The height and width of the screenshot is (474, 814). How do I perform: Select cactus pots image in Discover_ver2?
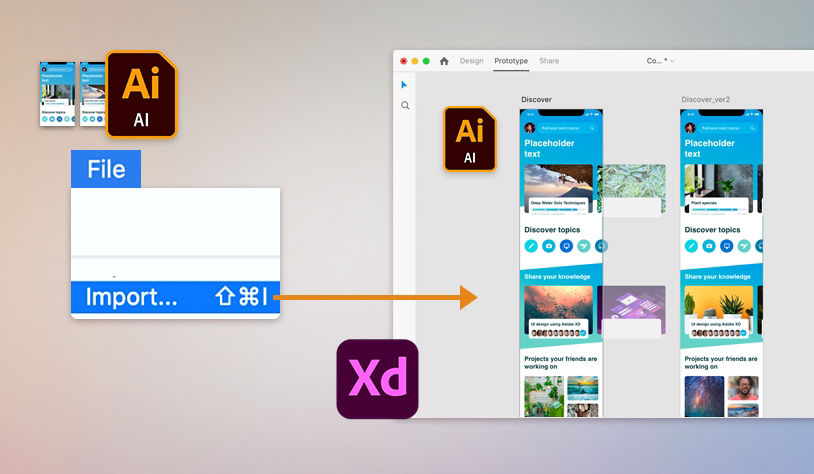(718, 302)
